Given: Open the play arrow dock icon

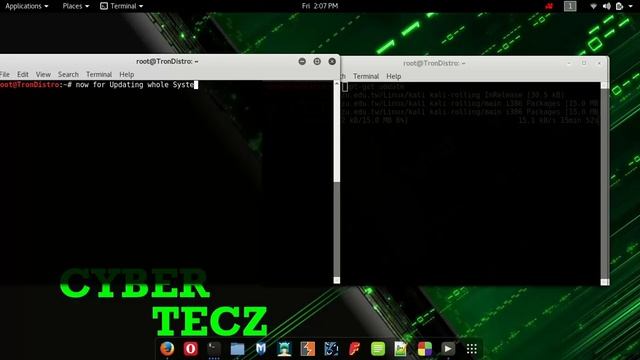Looking at the screenshot, I should (448, 349).
